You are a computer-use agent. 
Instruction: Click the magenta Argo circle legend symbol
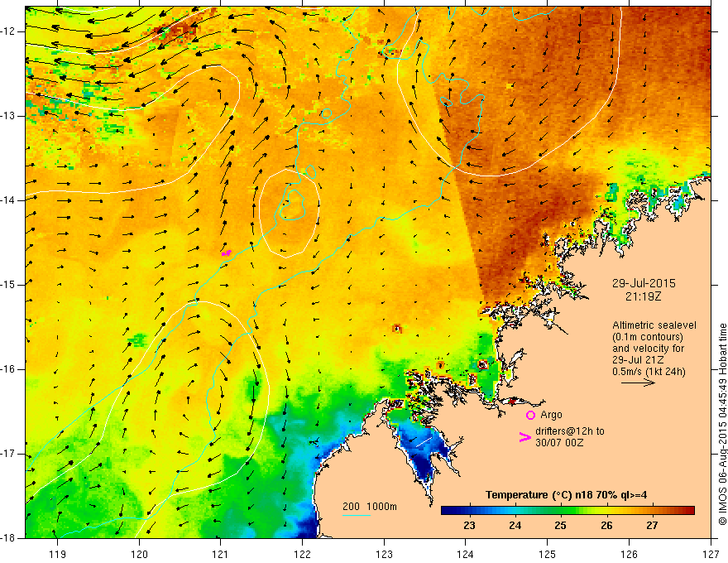(530, 415)
